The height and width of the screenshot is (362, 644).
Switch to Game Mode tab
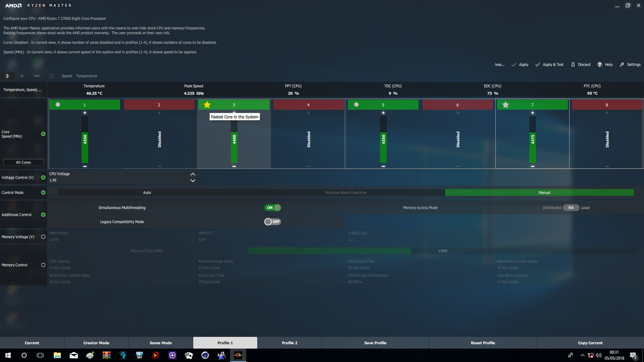(x=160, y=343)
